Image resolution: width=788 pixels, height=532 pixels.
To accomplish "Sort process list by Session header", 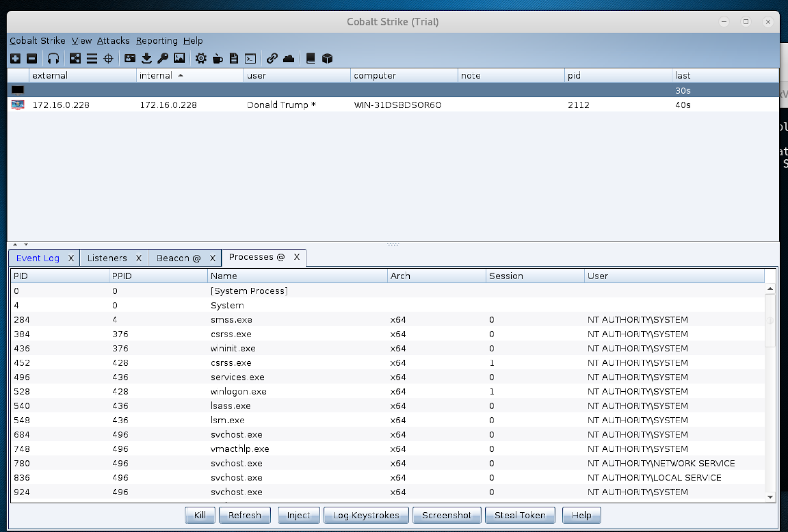I will click(535, 276).
